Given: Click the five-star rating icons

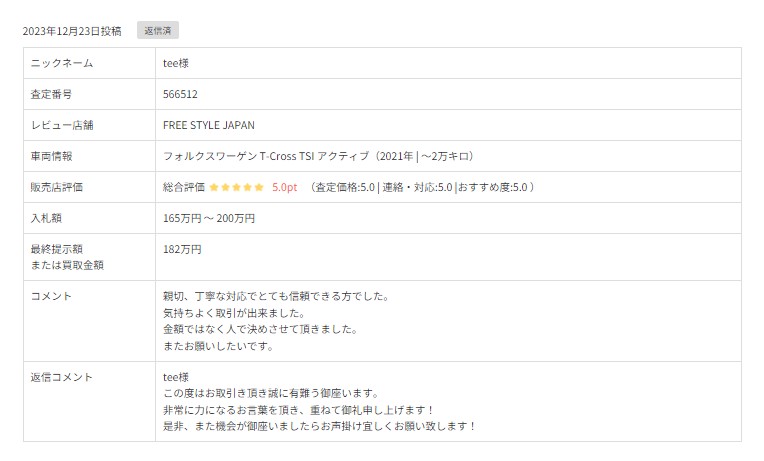Looking at the screenshot, I should [237, 187].
